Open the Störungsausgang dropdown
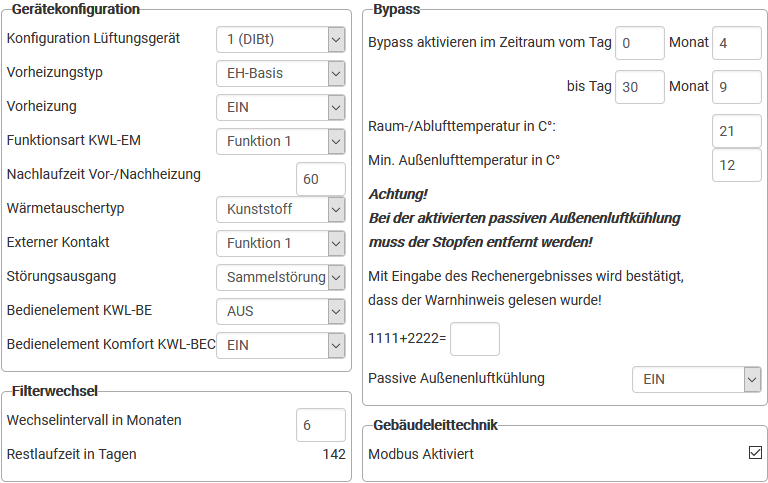This screenshot has height=483, width=768. coord(281,277)
